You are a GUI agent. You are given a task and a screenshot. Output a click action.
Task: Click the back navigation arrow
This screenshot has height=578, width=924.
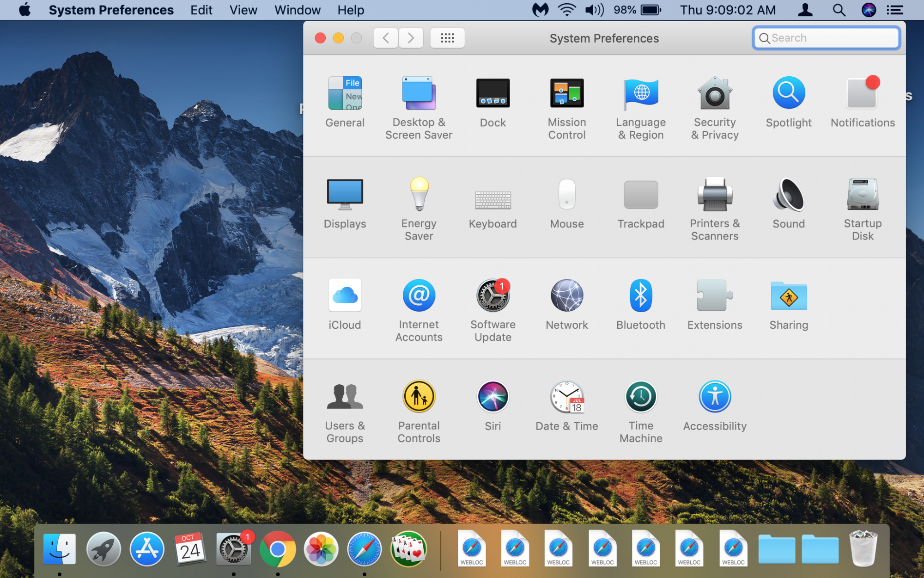click(x=386, y=38)
